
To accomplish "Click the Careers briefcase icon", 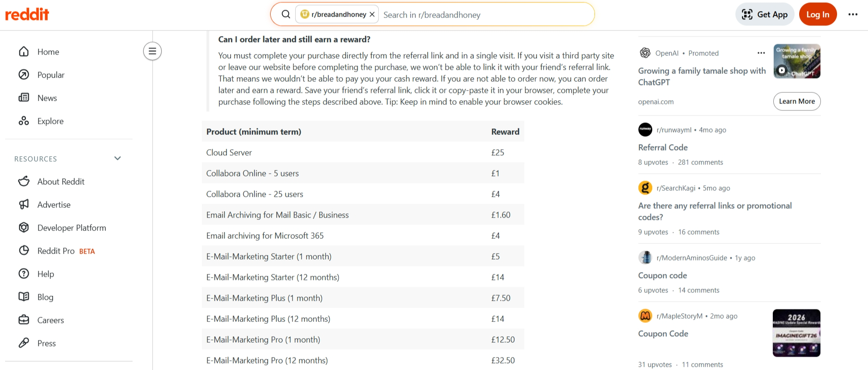I will 24,320.
